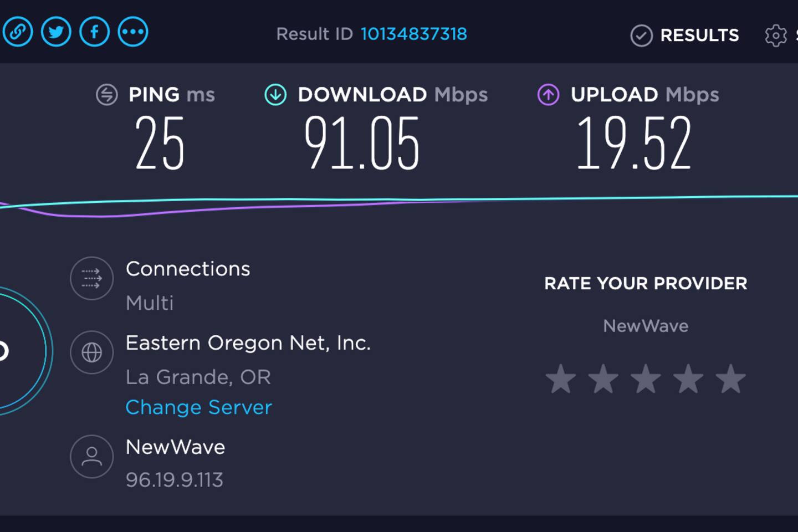Rate NewWave three stars

[x=646, y=380]
